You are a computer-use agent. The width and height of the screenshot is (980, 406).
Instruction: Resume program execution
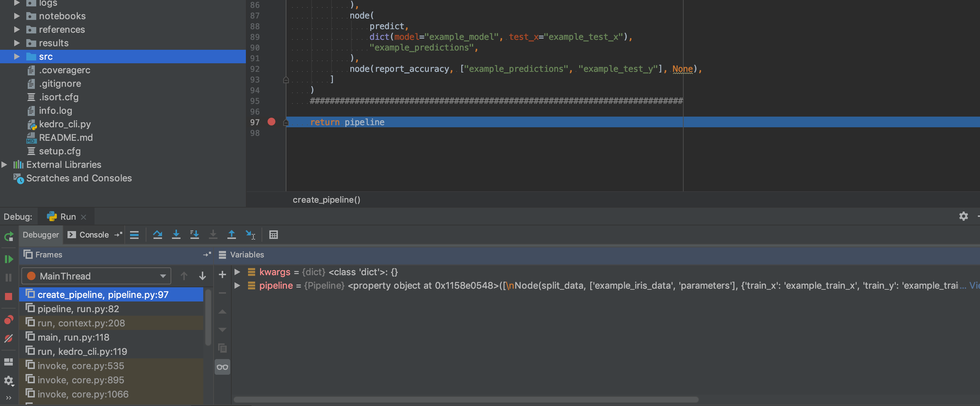pyautogui.click(x=9, y=259)
